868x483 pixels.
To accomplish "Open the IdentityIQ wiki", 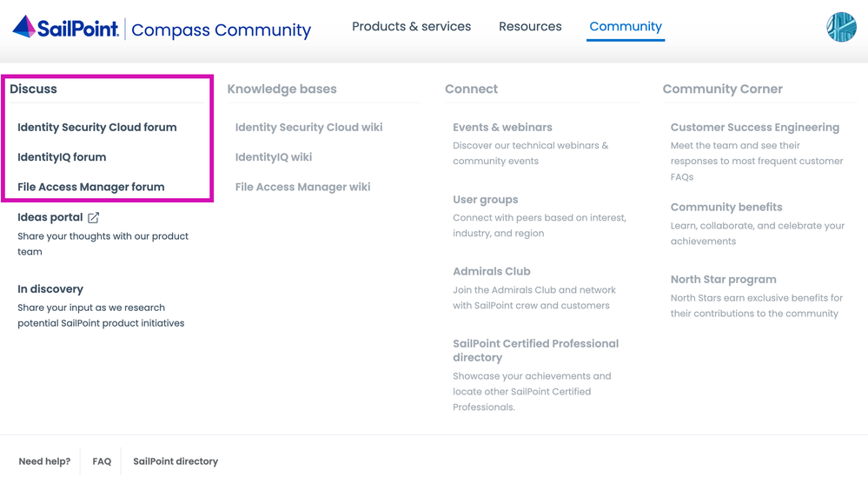I will (x=273, y=157).
